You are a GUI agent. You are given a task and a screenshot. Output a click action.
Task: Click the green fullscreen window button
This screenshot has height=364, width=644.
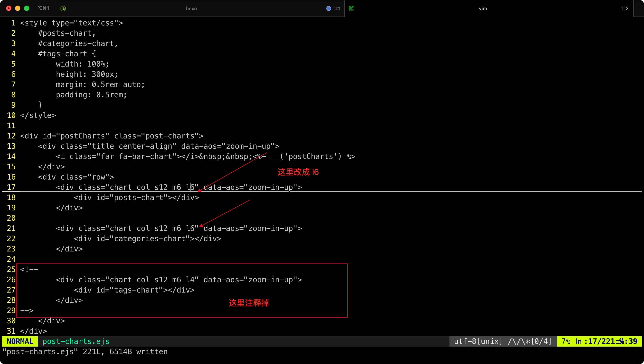27,8
